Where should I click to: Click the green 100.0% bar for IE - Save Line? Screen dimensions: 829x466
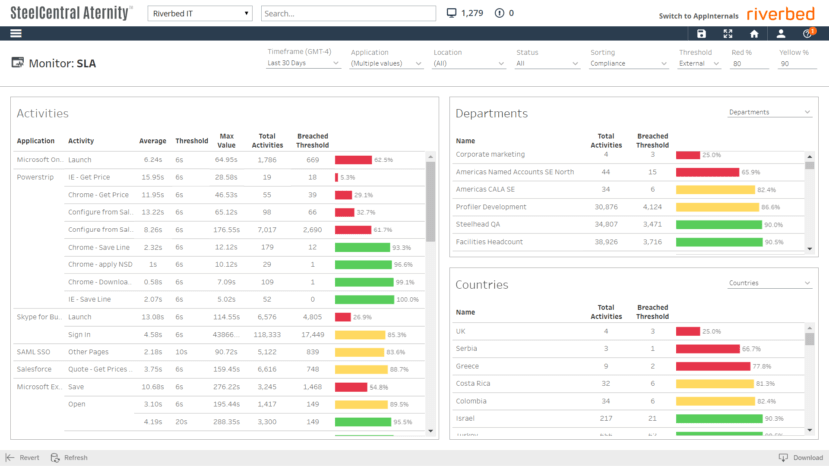[x=364, y=299]
